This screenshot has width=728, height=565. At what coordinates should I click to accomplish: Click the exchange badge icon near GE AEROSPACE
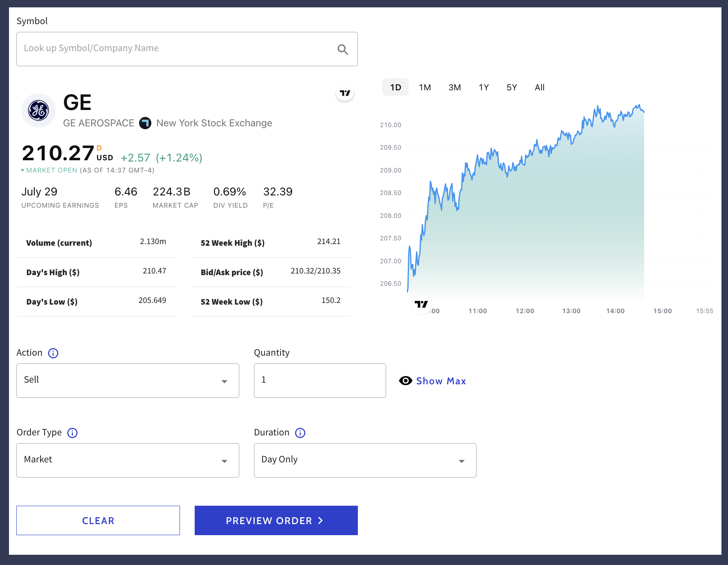145,123
